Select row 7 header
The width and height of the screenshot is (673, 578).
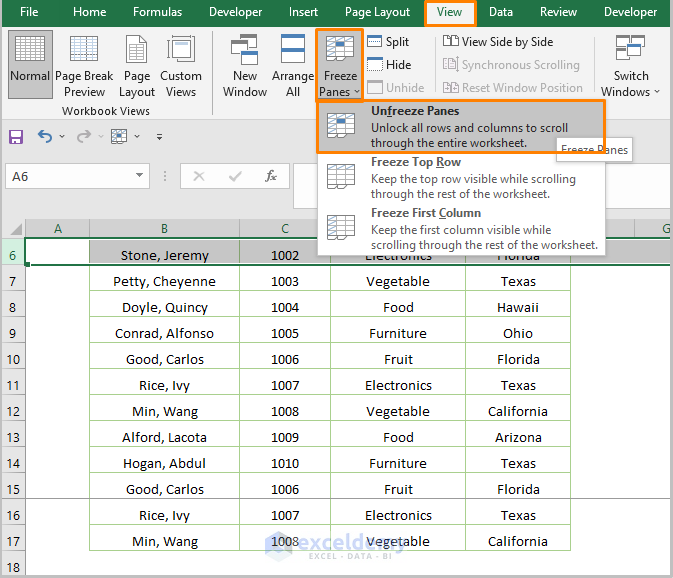tap(13, 282)
